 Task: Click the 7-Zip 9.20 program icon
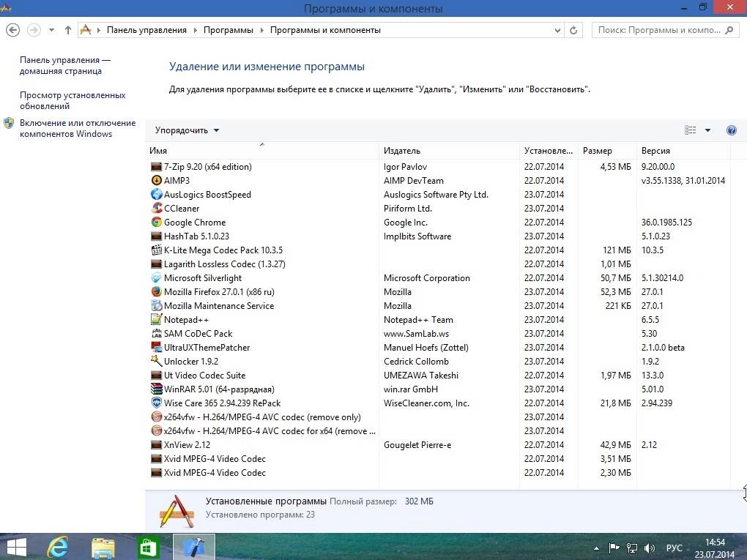coord(156,167)
